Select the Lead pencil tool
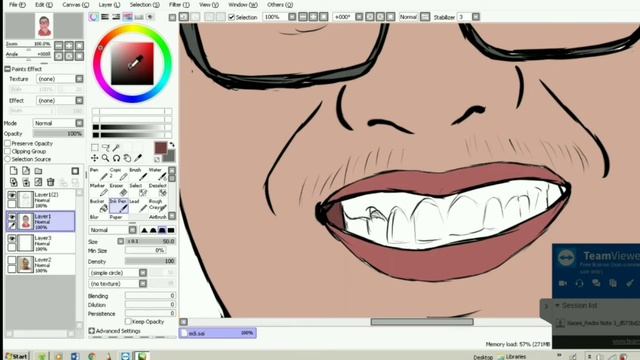The height and width of the screenshot is (360, 640). 138,206
